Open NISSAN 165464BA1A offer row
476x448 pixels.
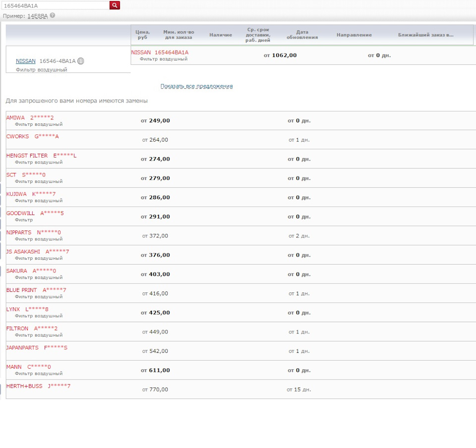click(303, 55)
